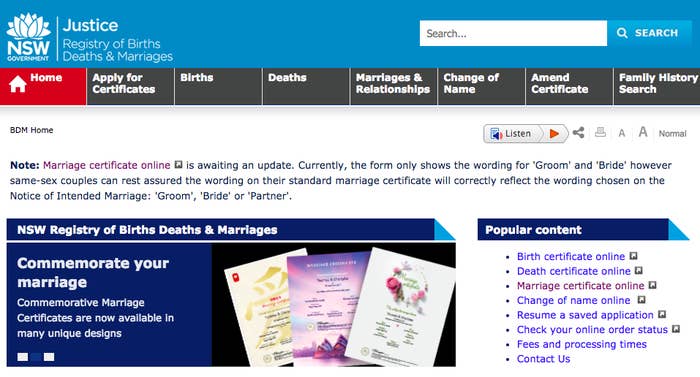Click the Listen speaker icon

[496, 134]
